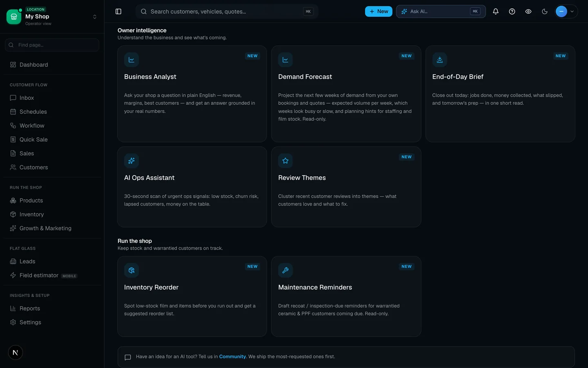Image resolution: width=588 pixels, height=368 pixels.
Task: Open the Review Themes card
Action: (346, 187)
